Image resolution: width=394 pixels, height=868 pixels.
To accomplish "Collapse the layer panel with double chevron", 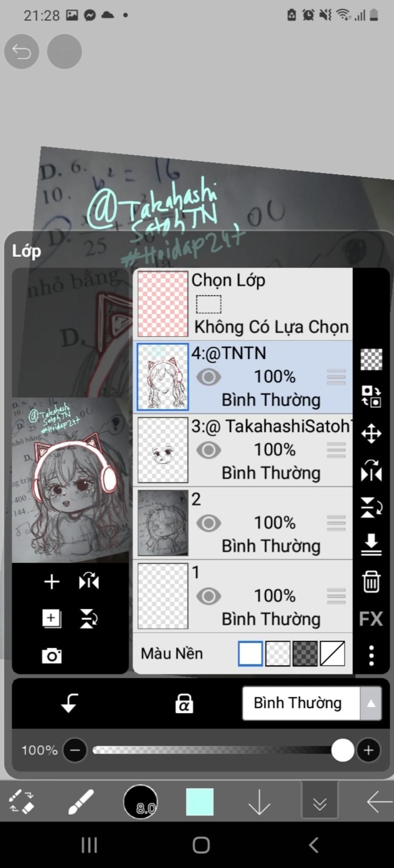I will click(x=320, y=803).
